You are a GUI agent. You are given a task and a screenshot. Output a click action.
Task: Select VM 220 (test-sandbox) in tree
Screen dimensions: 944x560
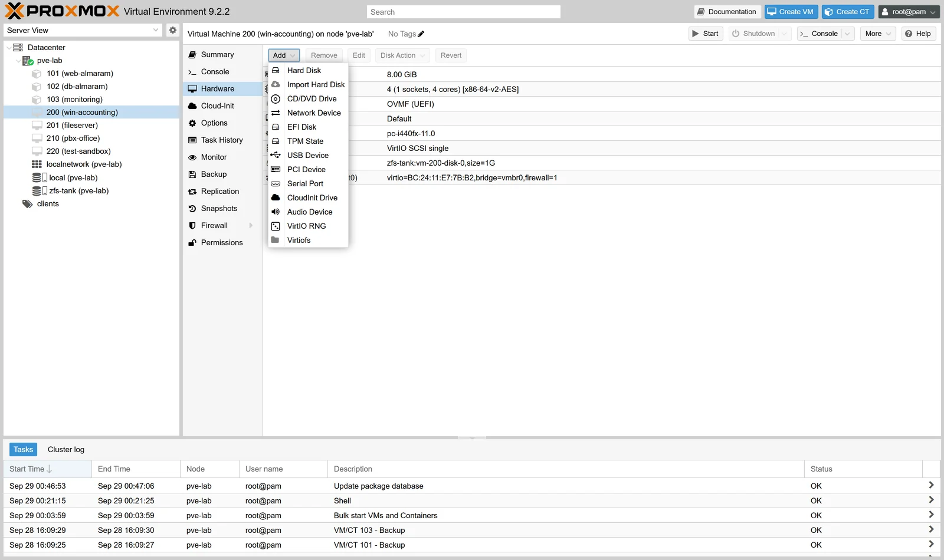pos(91,151)
